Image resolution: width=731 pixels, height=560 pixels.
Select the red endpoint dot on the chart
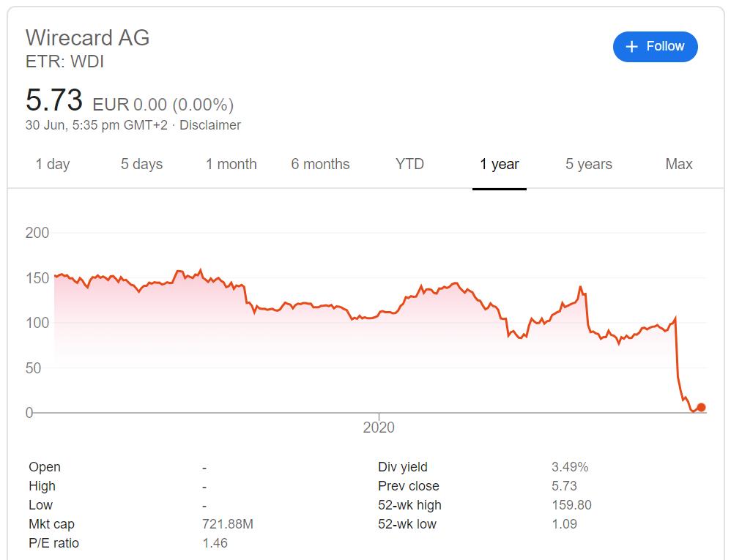(700, 407)
